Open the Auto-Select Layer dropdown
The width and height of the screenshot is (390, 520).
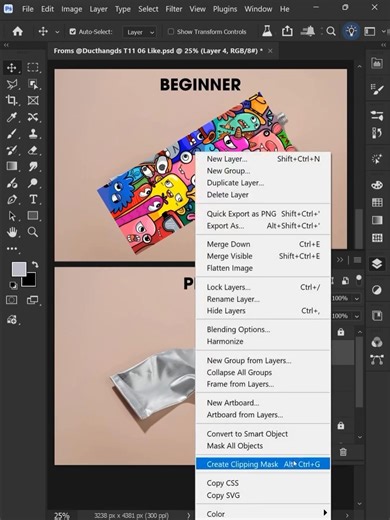139,32
